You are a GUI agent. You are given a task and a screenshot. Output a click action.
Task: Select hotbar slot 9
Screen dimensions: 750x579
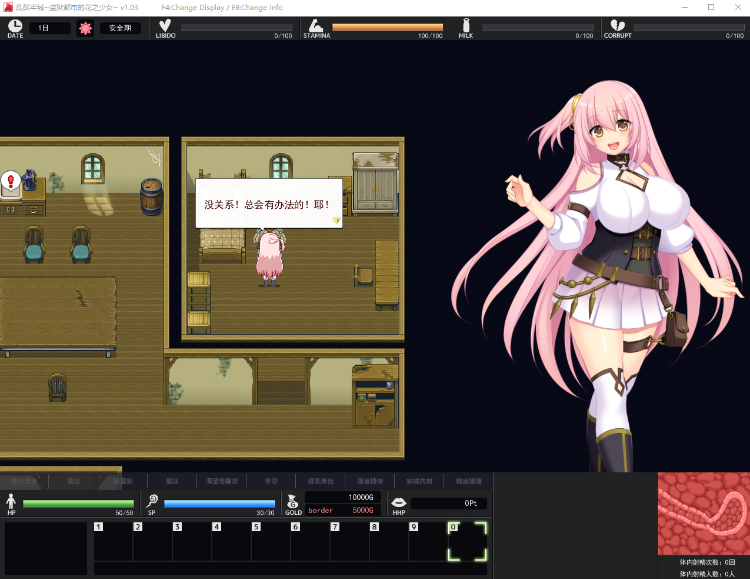pyautogui.click(x=429, y=541)
